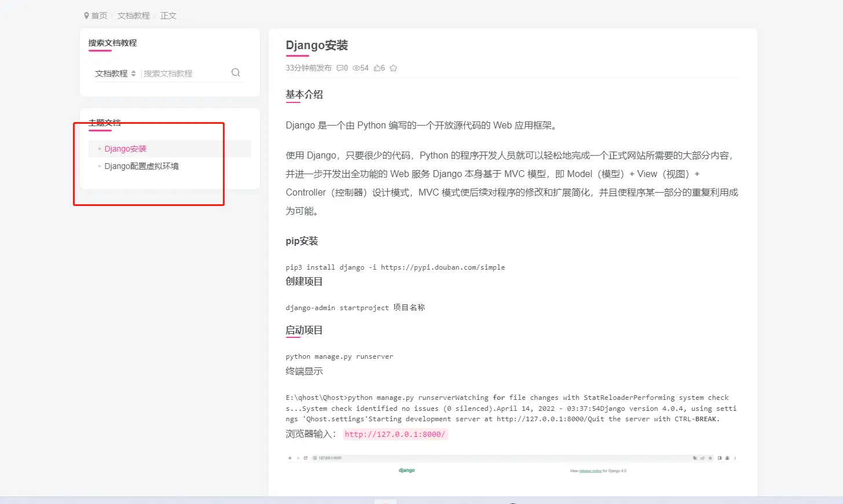Focus the 搜索文档教程 search input field

(184, 73)
